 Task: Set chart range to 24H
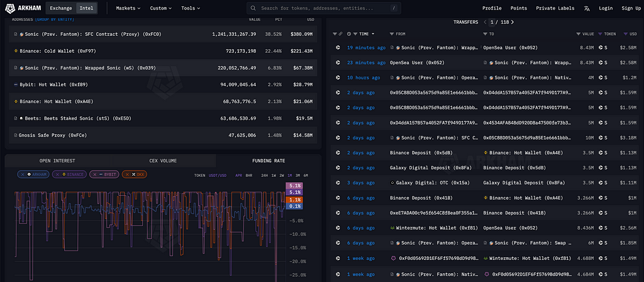click(x=265, y=176)
